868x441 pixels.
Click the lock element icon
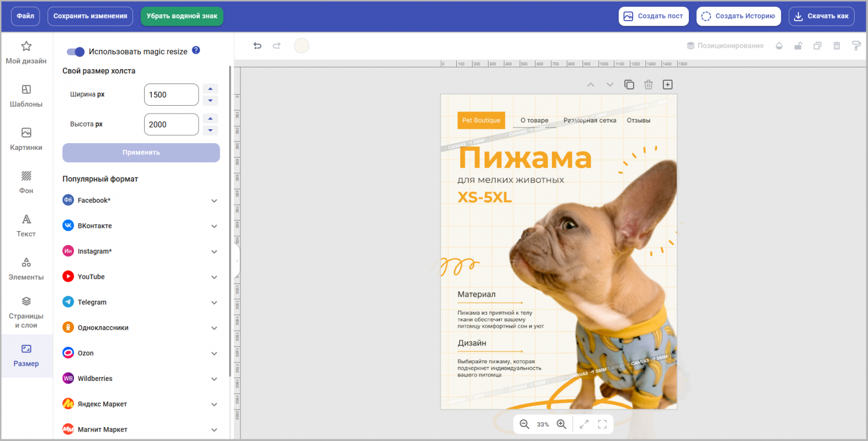click(x=798, y=46)
